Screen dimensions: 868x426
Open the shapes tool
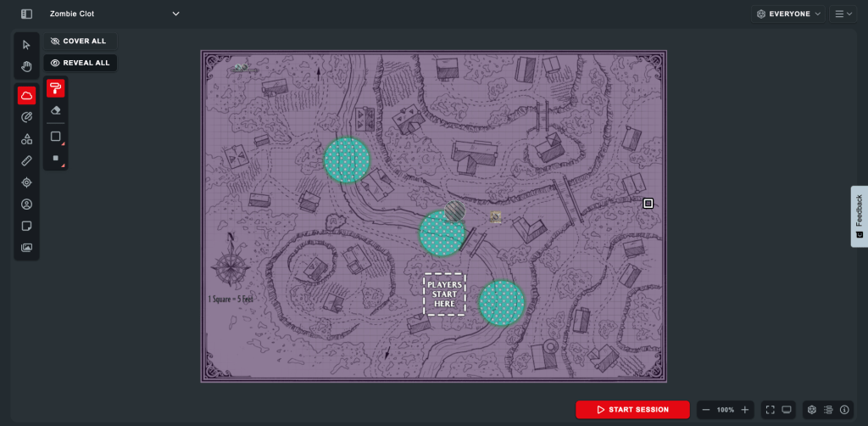(x=26, y=138)
